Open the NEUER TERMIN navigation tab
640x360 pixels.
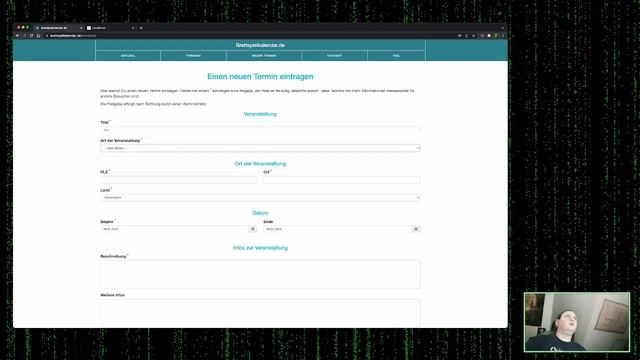[264, 56]
